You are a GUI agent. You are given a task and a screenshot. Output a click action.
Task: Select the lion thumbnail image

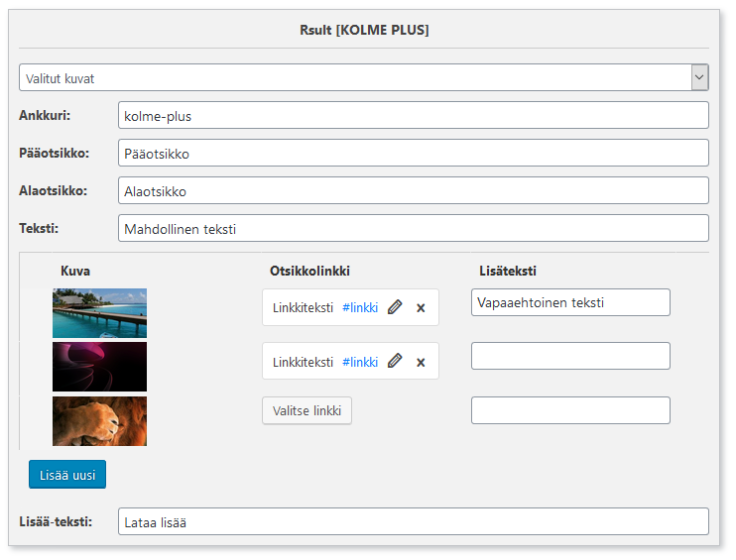[x=99, y=421]
